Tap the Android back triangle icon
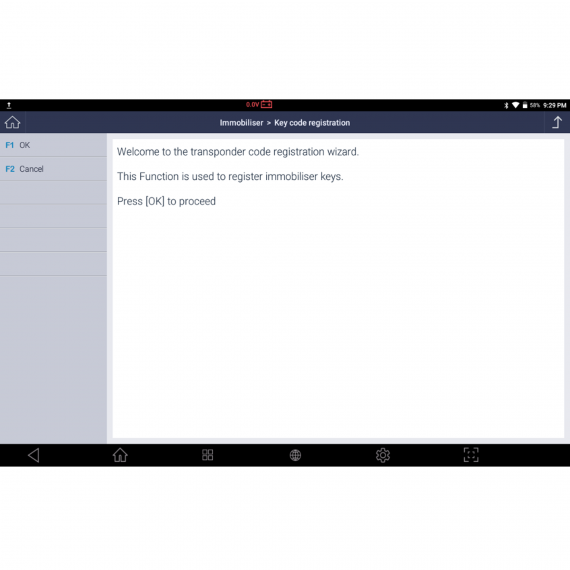 point(33,455)
